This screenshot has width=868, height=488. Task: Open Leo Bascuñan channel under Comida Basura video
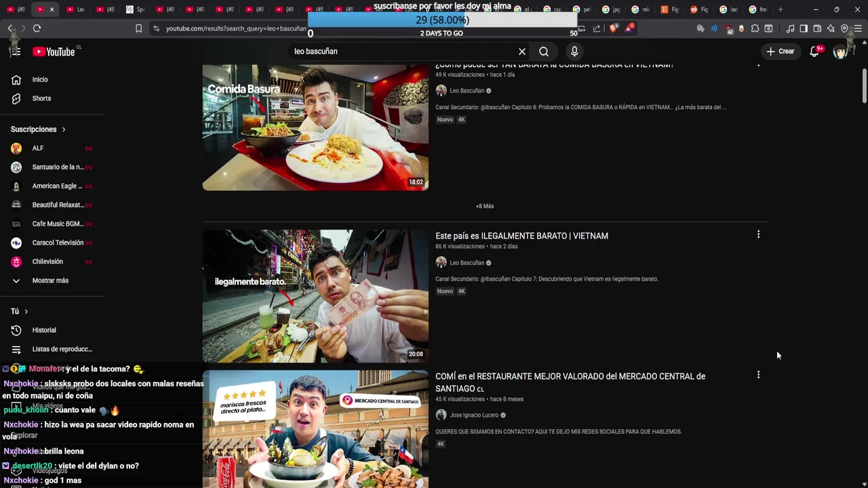point(467,91)
